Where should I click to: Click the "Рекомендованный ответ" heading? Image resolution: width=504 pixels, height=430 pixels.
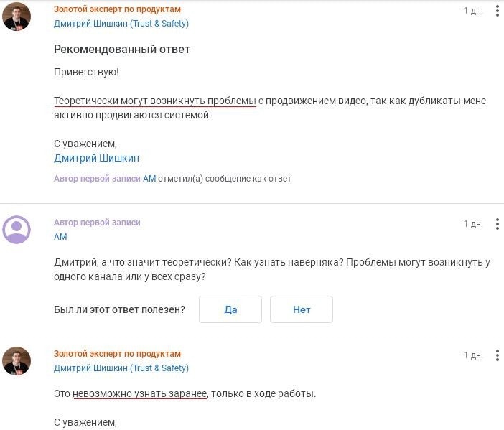tap(122, 50)
